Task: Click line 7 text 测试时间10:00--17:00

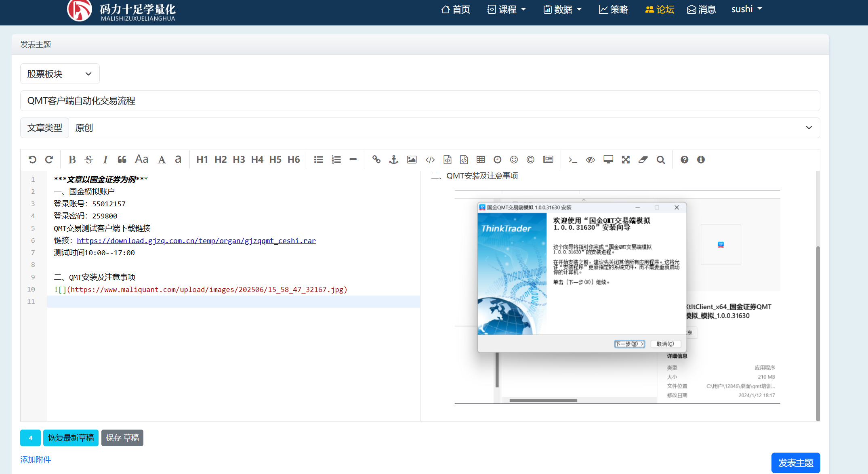Action: [95, 253]
